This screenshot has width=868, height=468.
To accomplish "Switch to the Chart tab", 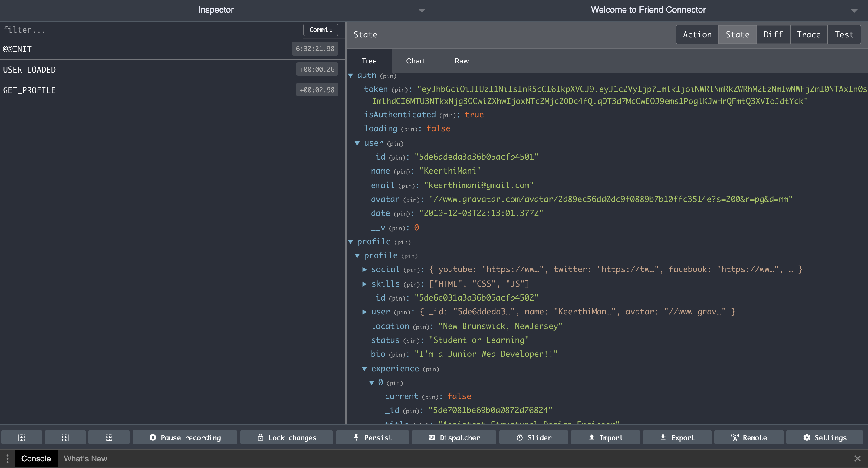I will pos(416,61).
